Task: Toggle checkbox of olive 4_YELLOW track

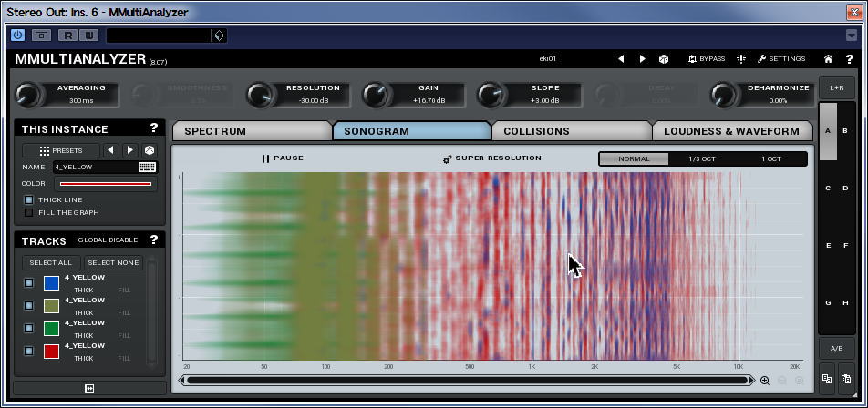Action: click(29, 306)
